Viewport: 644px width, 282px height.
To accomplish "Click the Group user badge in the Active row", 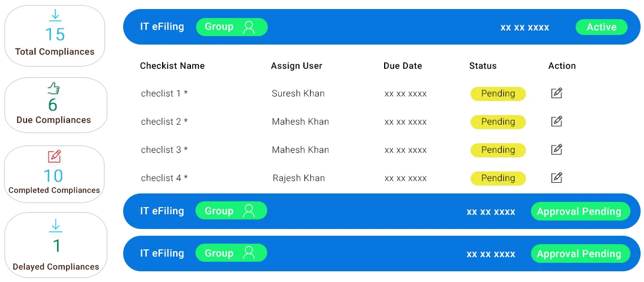I will click(232, 27).
